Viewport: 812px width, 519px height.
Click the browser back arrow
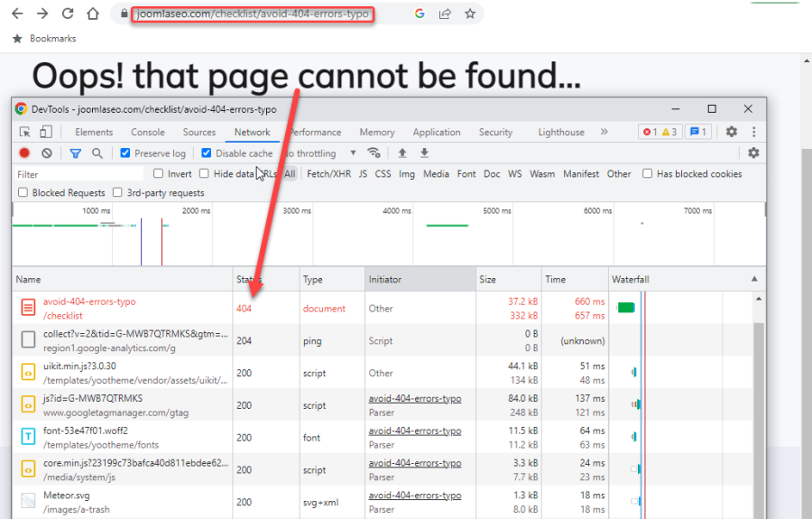point(17,14)
